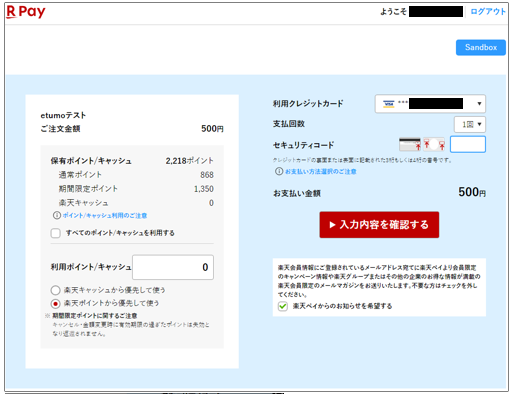Click the 通常ポイント 868 value
This screenshot has width=512, height=394.
(207, 175)
